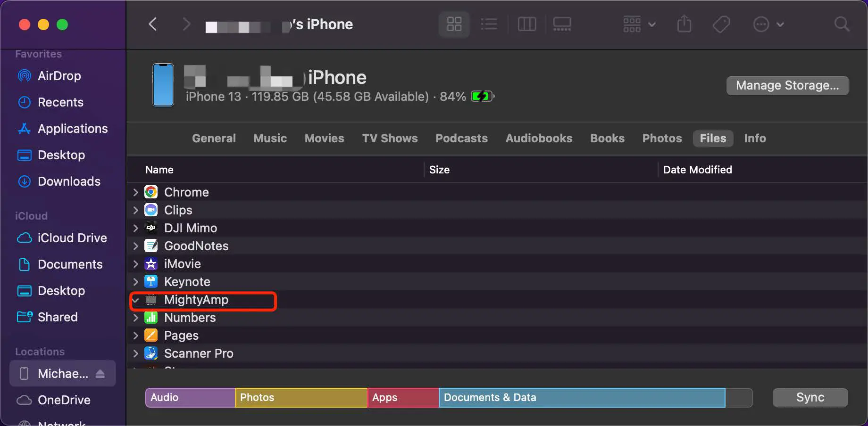Open the Chrome app folder icon

point(150,192)
